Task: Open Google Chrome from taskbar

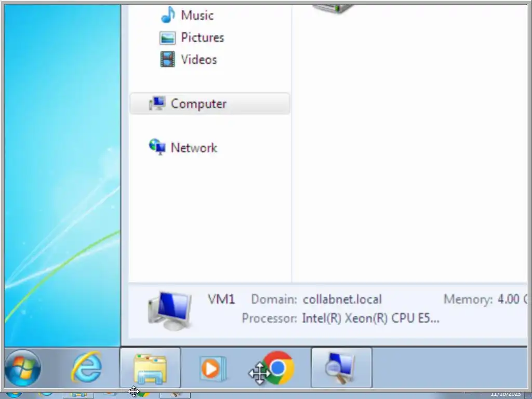Action: [x=278, y=368]
